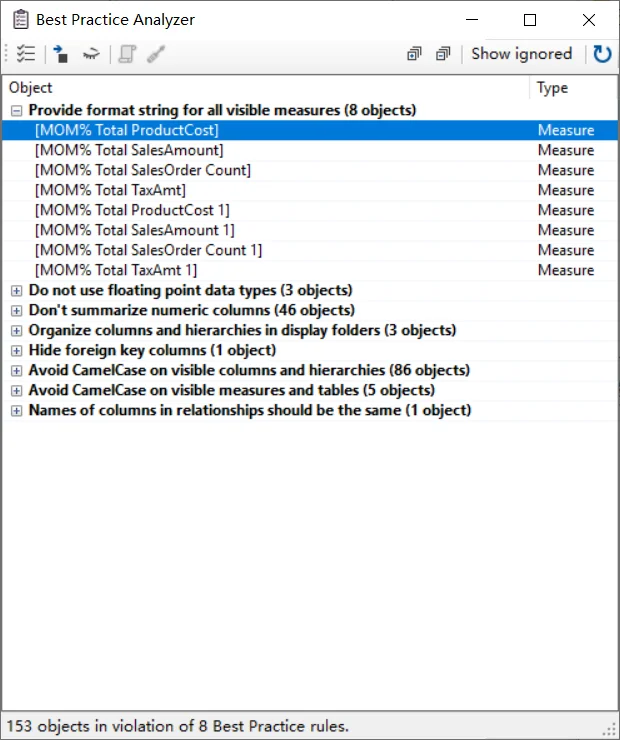Expand Avoid CamelCase on visible measures rule
This screenshot has height=740, width=620.
17,391
